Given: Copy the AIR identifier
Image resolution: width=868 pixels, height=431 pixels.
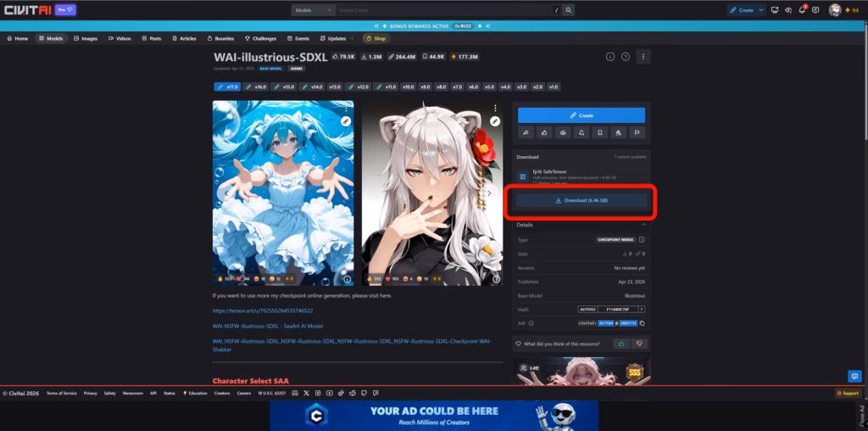Looking at the screenshot, I should [x=643, y=323].
